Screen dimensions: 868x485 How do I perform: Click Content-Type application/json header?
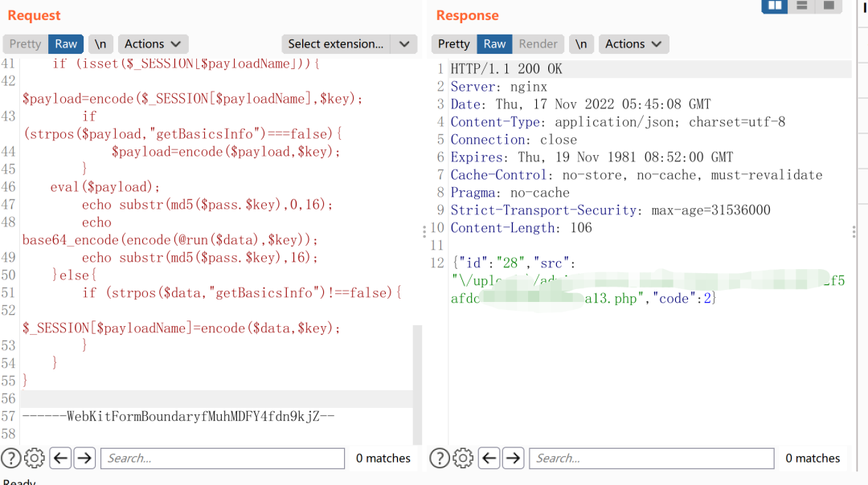pos(617,122)
